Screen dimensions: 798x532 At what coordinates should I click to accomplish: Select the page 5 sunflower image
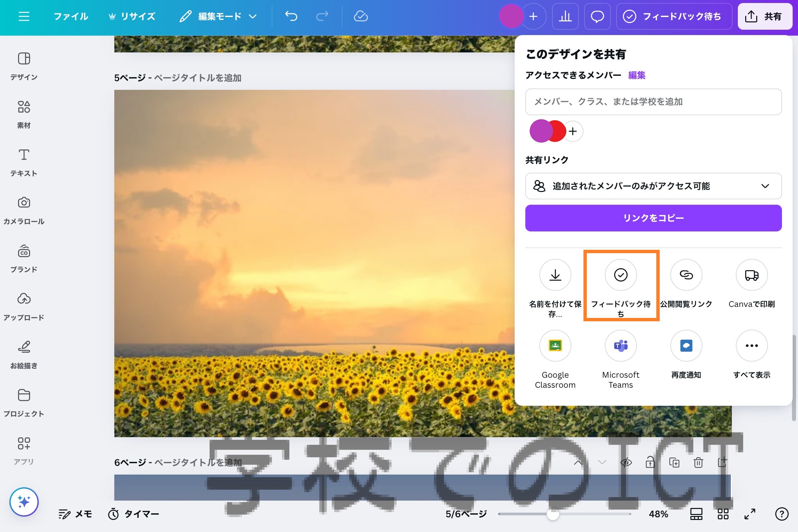(x=314, y=263)
